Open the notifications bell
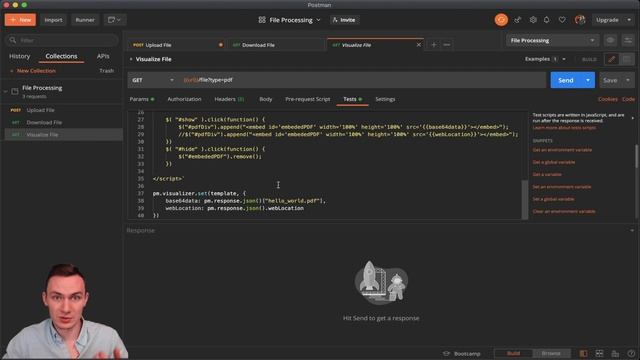The image size is (640, 360). pos(547,20)
